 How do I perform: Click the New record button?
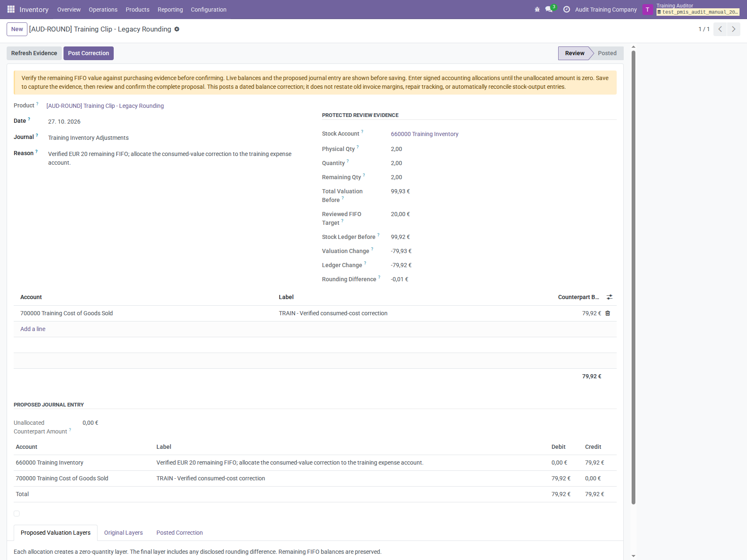17,29
